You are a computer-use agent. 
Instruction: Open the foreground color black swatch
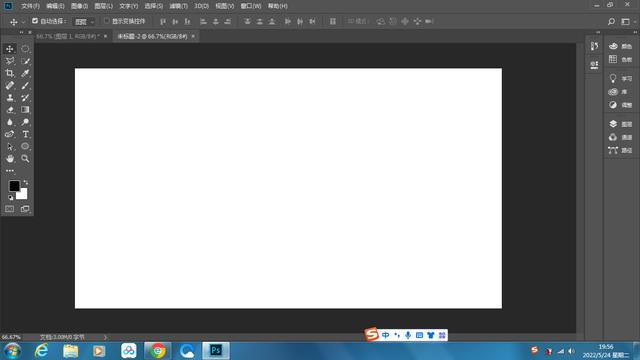click(14, 186)
